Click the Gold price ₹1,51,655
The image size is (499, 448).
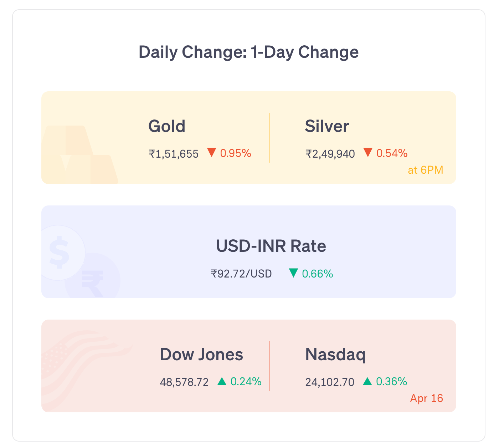click(174, 154)
